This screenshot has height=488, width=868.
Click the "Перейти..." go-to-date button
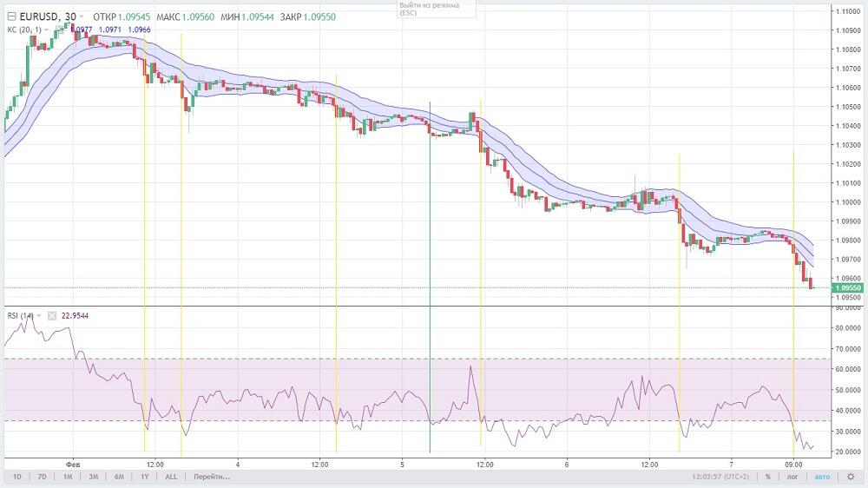[212, 477]
